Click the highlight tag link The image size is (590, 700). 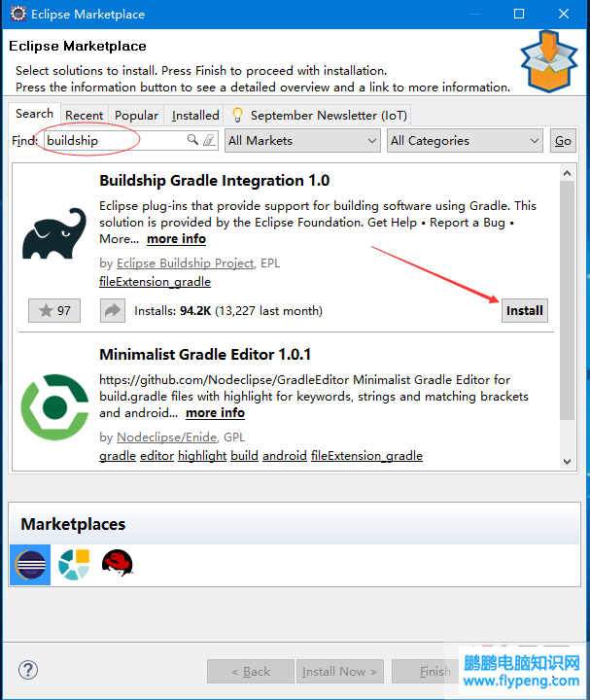coord(202,456)
